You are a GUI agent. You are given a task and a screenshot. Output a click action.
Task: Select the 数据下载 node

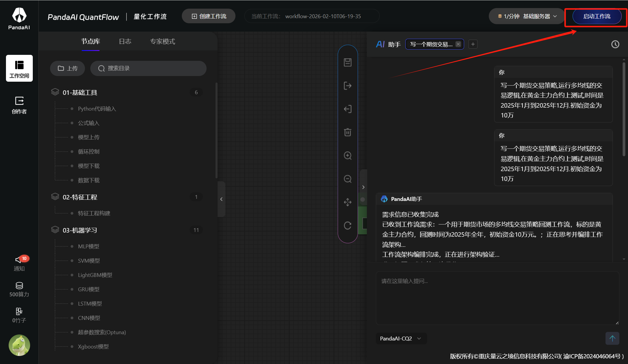[x=89, y=180]
